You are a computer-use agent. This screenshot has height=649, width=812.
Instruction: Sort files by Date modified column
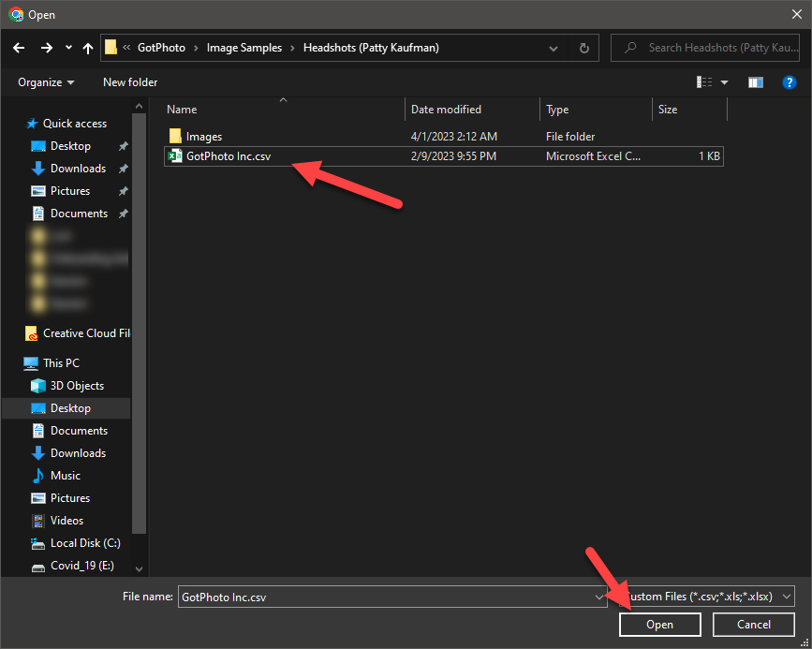(x=446, y=110)
